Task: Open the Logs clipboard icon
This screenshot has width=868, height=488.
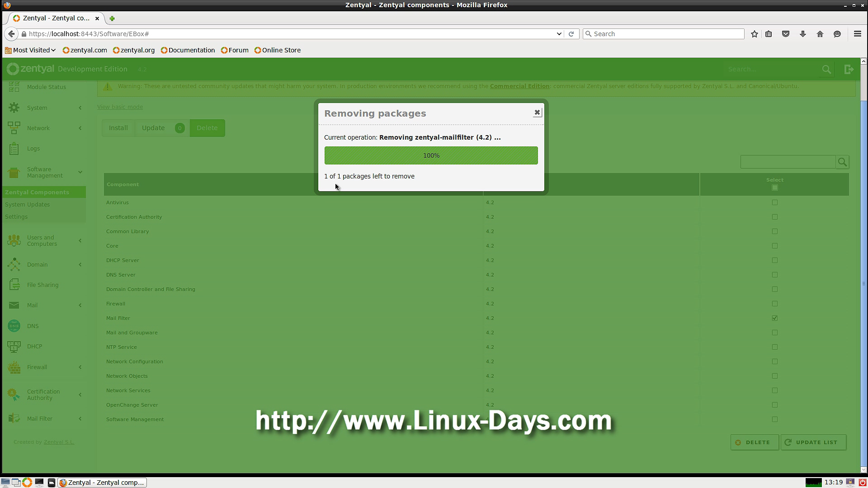Action: tap(14, 148)
